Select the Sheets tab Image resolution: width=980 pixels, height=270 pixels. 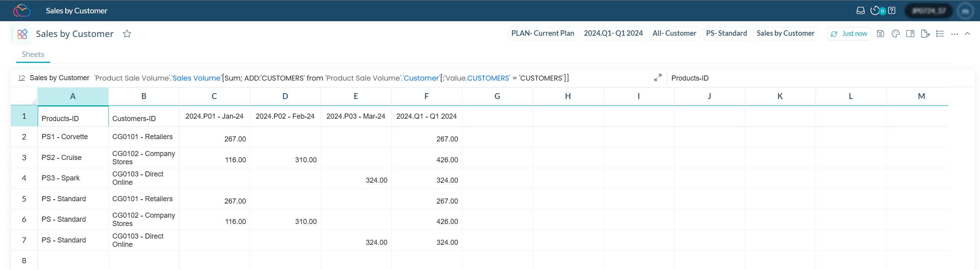click(33, 55)
